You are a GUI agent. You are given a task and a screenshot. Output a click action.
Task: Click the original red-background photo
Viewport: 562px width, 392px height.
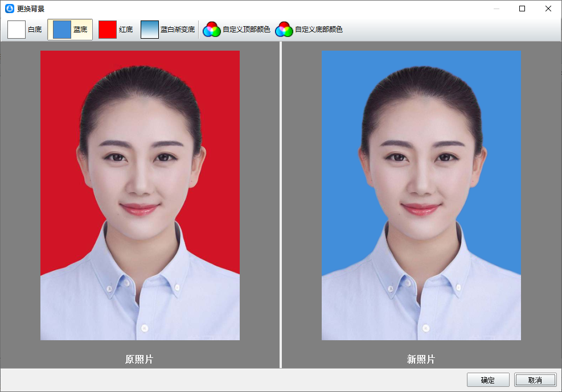click(x=140, y=196)
